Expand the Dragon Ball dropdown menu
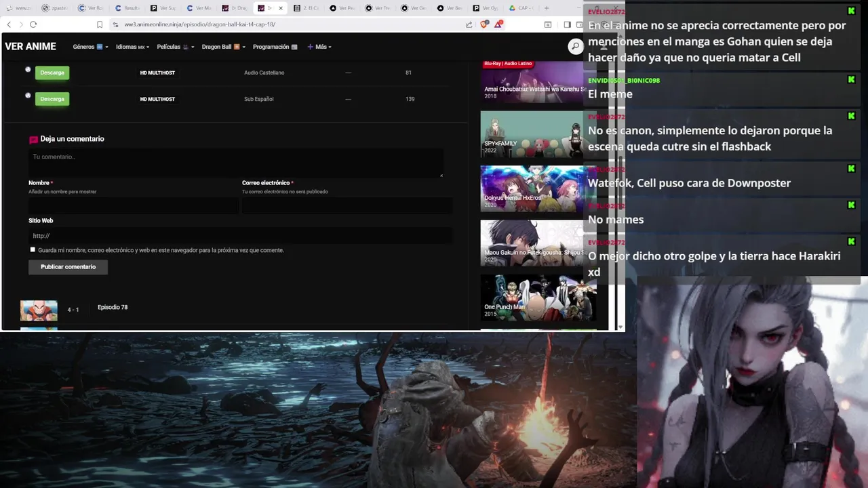The image size is (868, 488). [223, 47]
